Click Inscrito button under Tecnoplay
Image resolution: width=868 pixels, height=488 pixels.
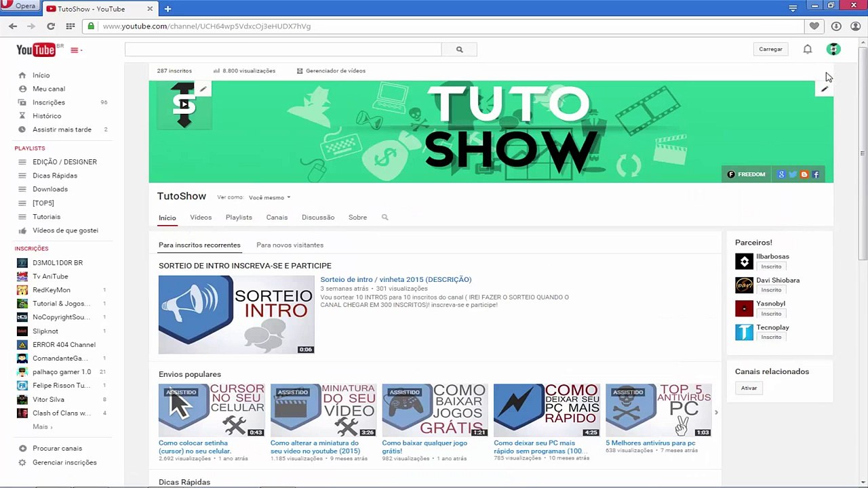click(771, 337)
